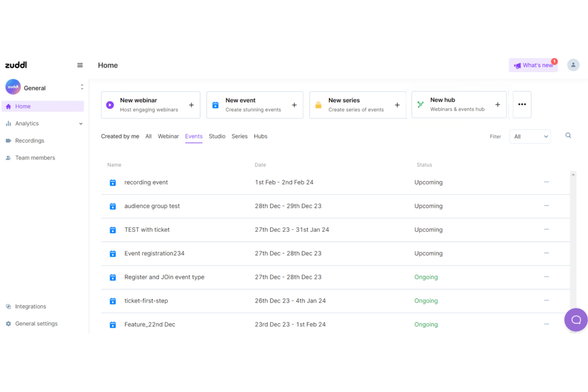Screen dimensions: 588x392
Task: Click the plus icon on New webinar
Action: pyautogui.click(x=191, y=105)
